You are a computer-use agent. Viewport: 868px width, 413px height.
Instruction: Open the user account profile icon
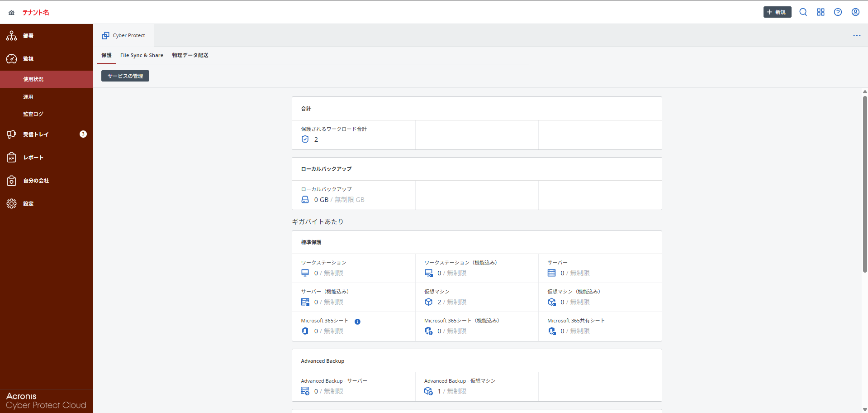pos(855,12)
